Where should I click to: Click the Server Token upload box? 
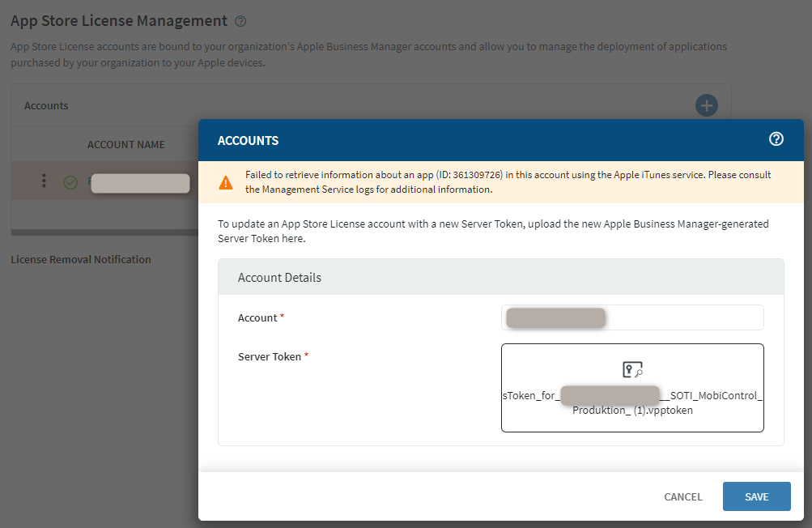(632, 388)
